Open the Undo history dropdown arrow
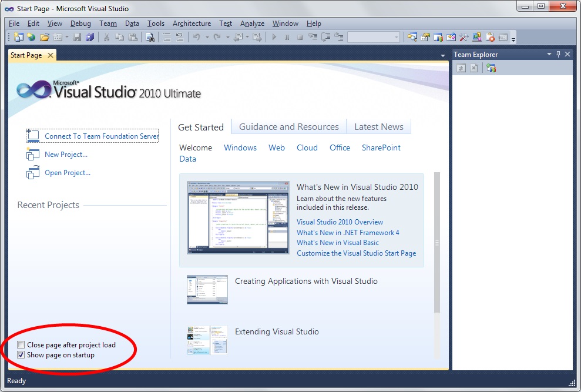Viewport: 581px width, 392px height. (207, 37)
